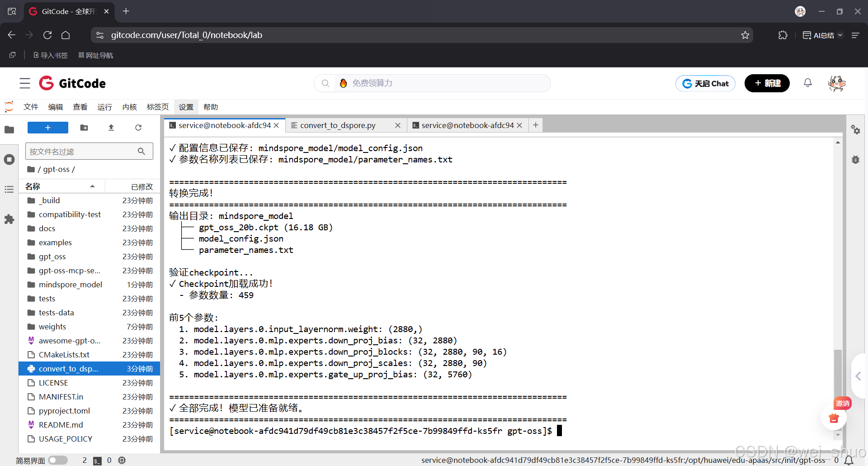868x466 pixels.
Task: Open the 网址导航 bookmark
Action: coord(96,55)
